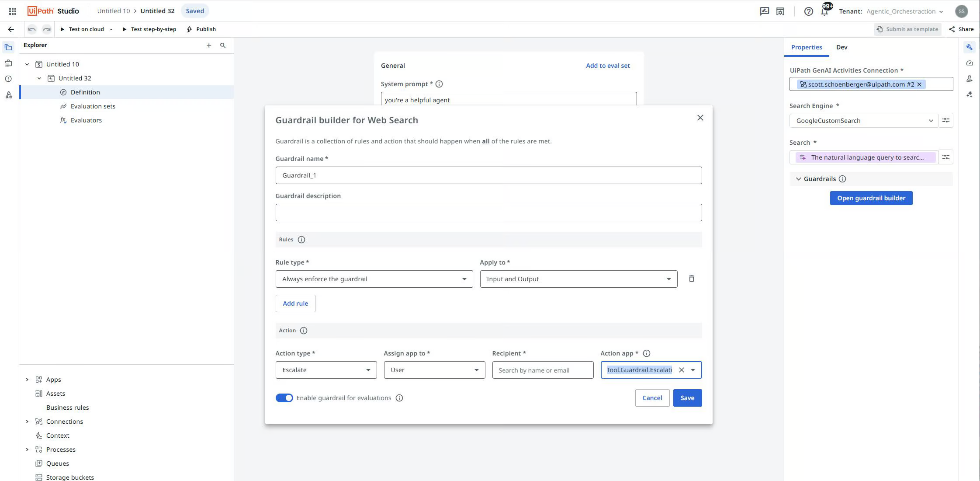Screen dimensions: 980x481
Task: Open the gauge icon in right rail
Action: click(970, 63)
